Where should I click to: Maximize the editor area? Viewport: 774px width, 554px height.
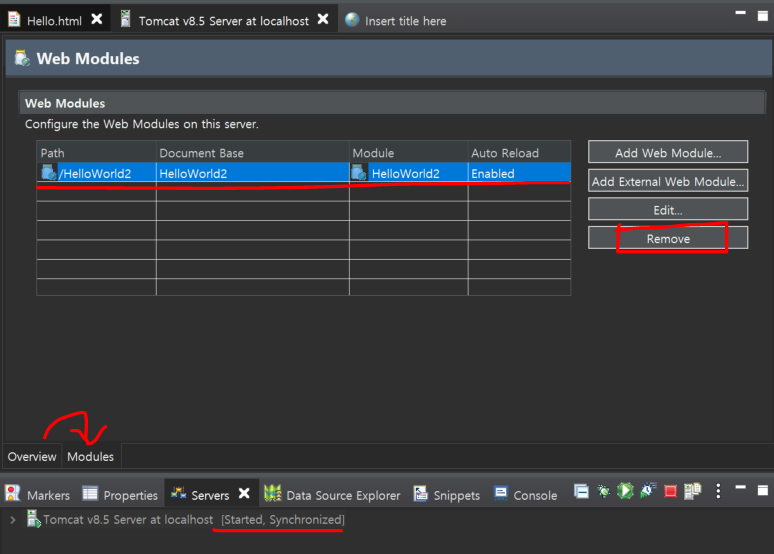click(x=763, y=16)
